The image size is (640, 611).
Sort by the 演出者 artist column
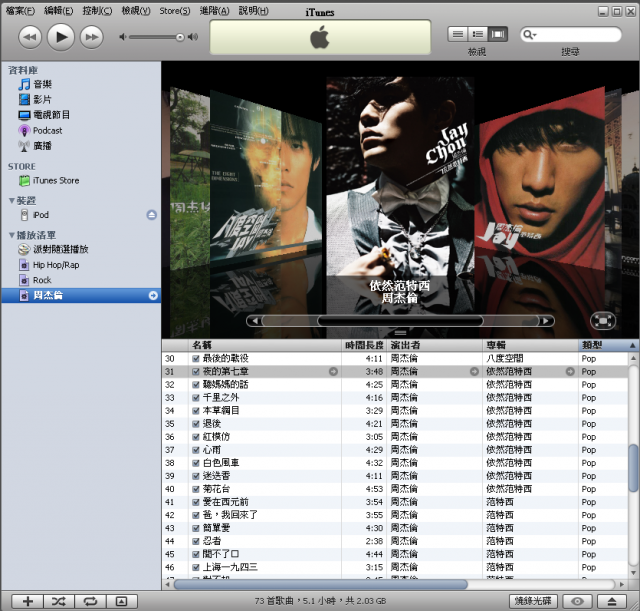point(435,345)
